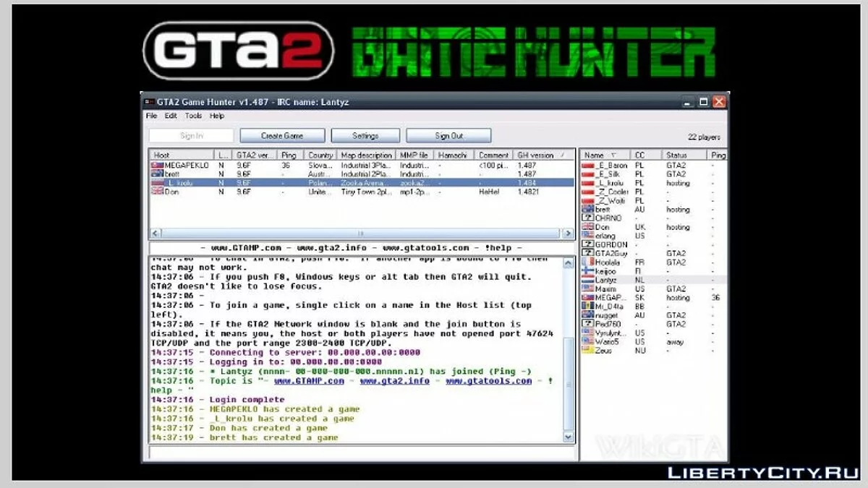Click the unknown-country icon next to GORDON
The image size is (868, 488).
pyautogui.click(x=588, y=244)
